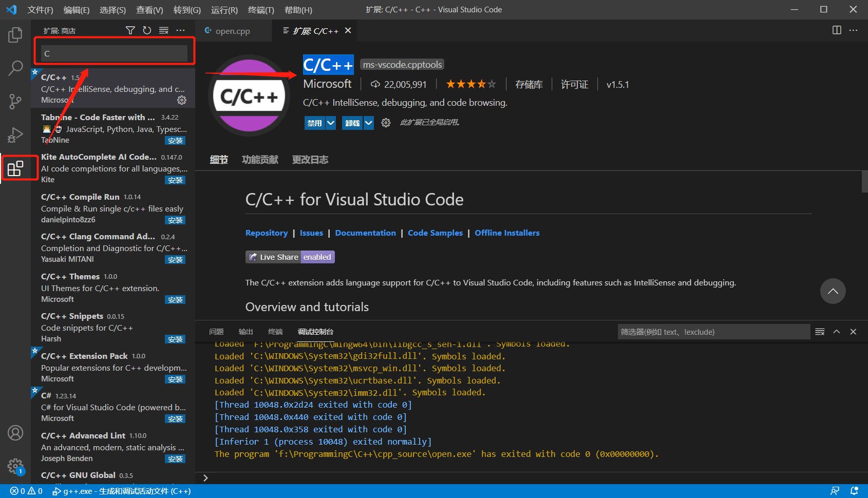Screen dimensions: 868x498
Task: Click the gear on C/C++ list entry
Action: (182, 100)
